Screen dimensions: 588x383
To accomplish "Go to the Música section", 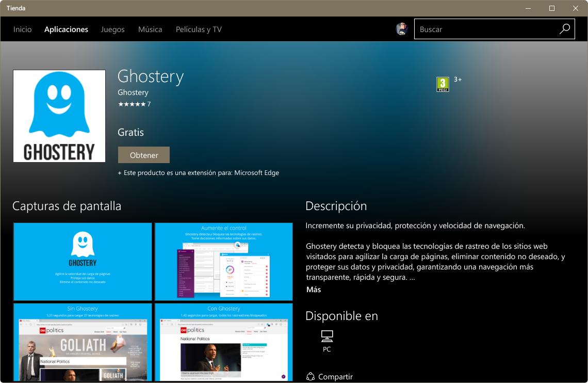I will click(150, 29).
